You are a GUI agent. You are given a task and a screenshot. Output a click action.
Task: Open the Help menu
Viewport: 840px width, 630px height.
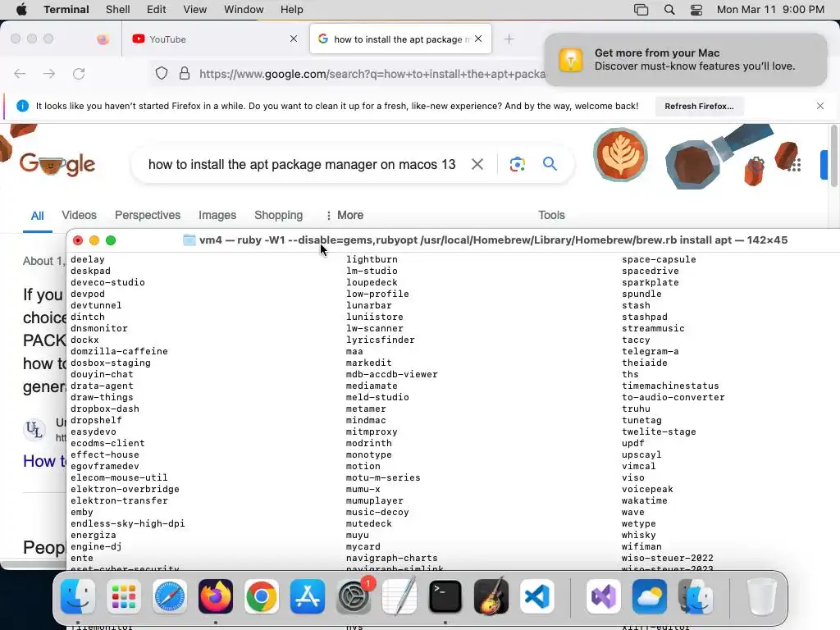[x=291, y=9]
